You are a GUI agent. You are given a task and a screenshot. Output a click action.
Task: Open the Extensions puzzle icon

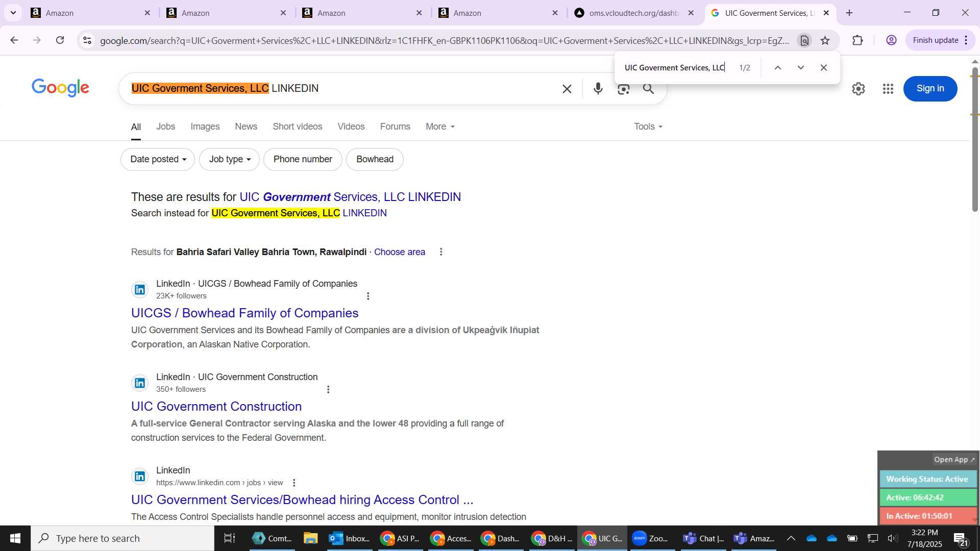858,40
